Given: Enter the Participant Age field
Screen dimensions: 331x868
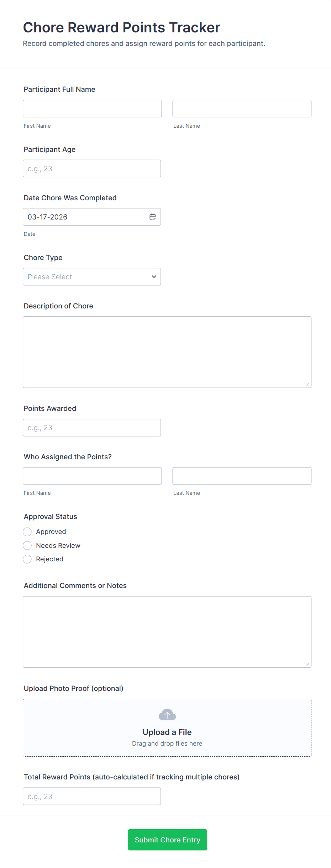Looking at the screenshot, I should coord(92,169).
